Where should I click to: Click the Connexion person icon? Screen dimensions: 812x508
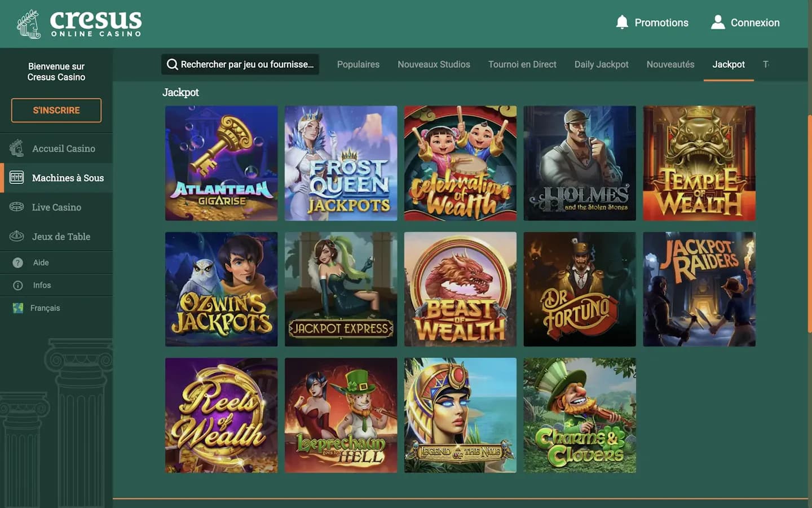[x=717, y=22]
